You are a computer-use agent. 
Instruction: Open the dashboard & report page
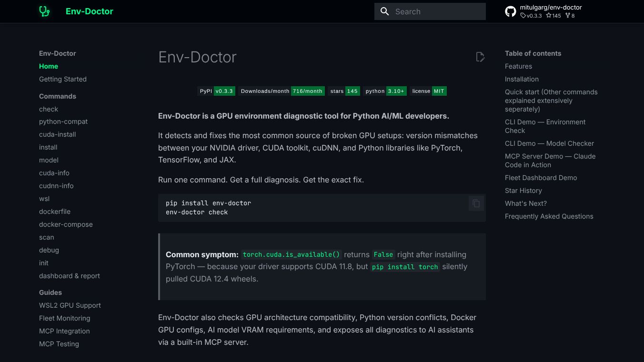point(70,276)
